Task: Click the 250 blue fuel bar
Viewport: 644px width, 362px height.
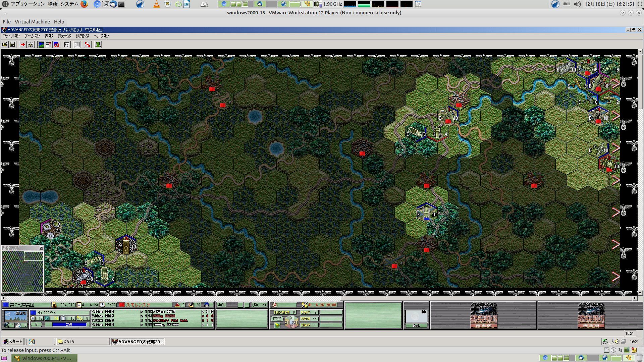Action: coord(69,324)
